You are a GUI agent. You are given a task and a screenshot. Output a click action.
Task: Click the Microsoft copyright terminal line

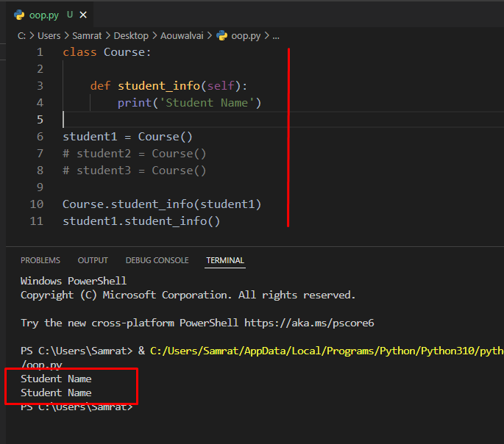click(188, 295)
